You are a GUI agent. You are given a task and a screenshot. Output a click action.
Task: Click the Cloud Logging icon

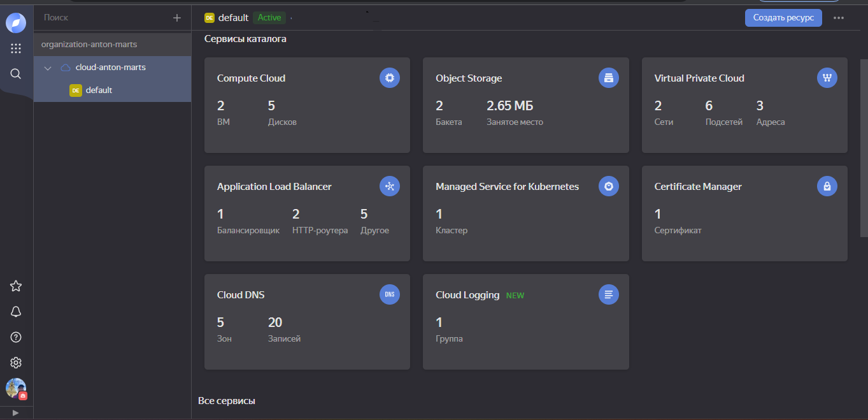point(608,294)
